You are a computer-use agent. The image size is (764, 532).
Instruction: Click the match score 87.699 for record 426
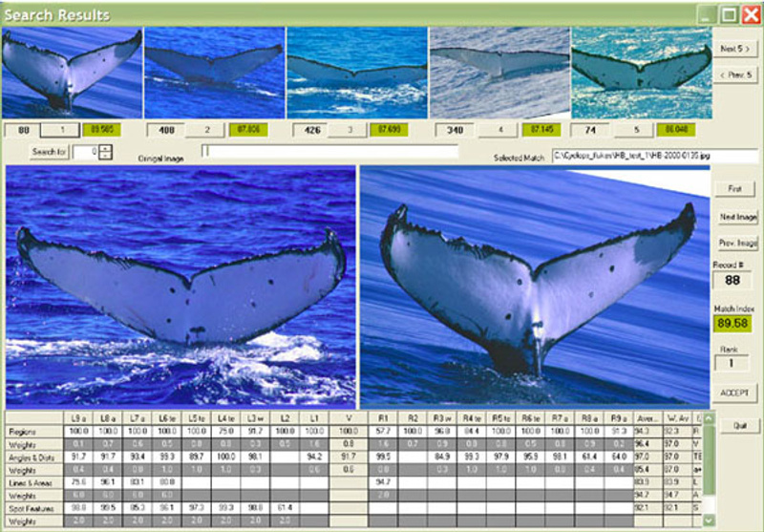coord(389,130)
